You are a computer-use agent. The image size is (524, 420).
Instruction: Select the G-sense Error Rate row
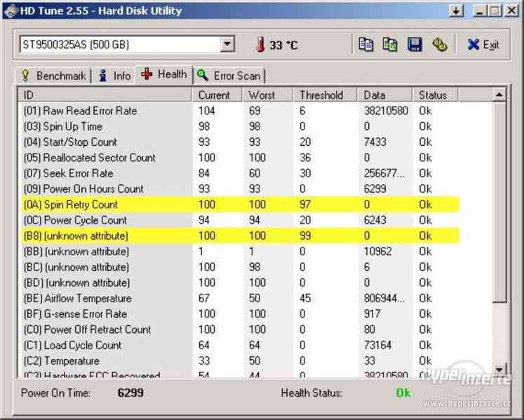[239, 313]
